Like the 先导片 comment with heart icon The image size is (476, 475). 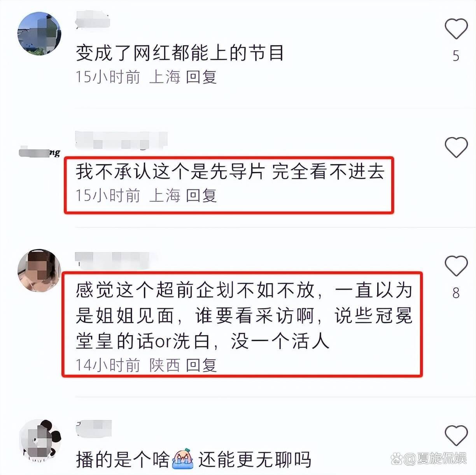[x=456, y=147]
